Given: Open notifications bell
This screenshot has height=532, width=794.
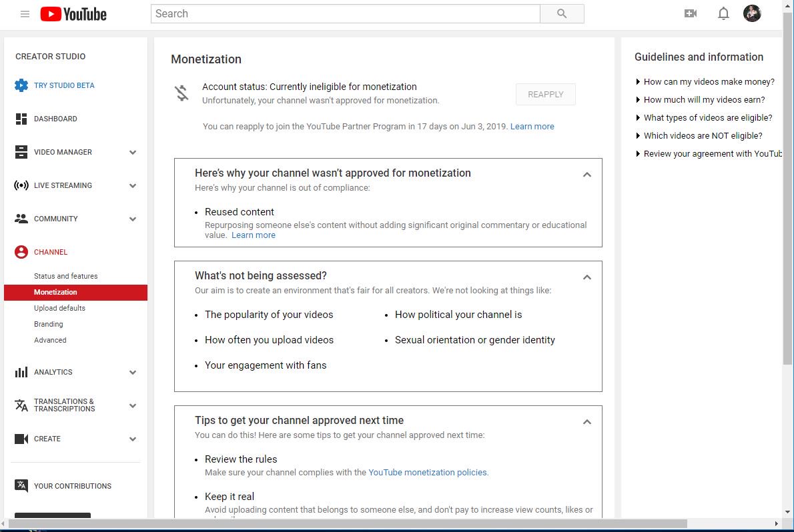Looking at the screenshot, I should pyautogui.click(x=723, y=14).
